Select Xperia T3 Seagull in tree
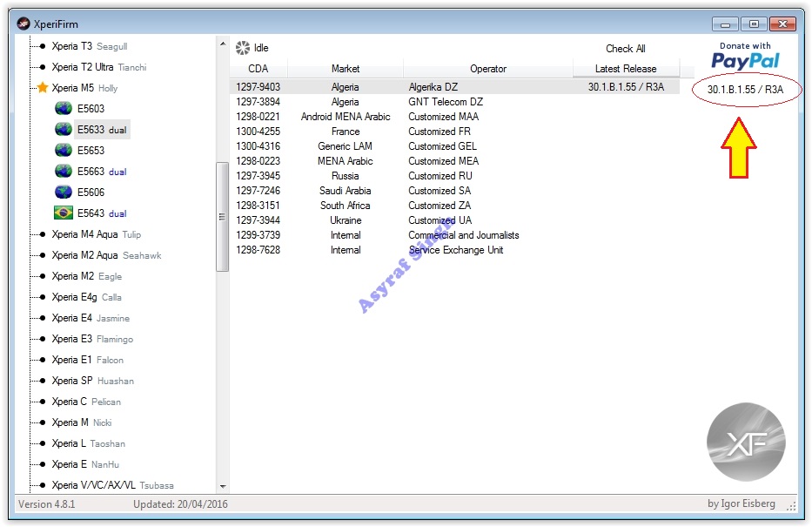This screenshot has width=812, height=527. 89,46
